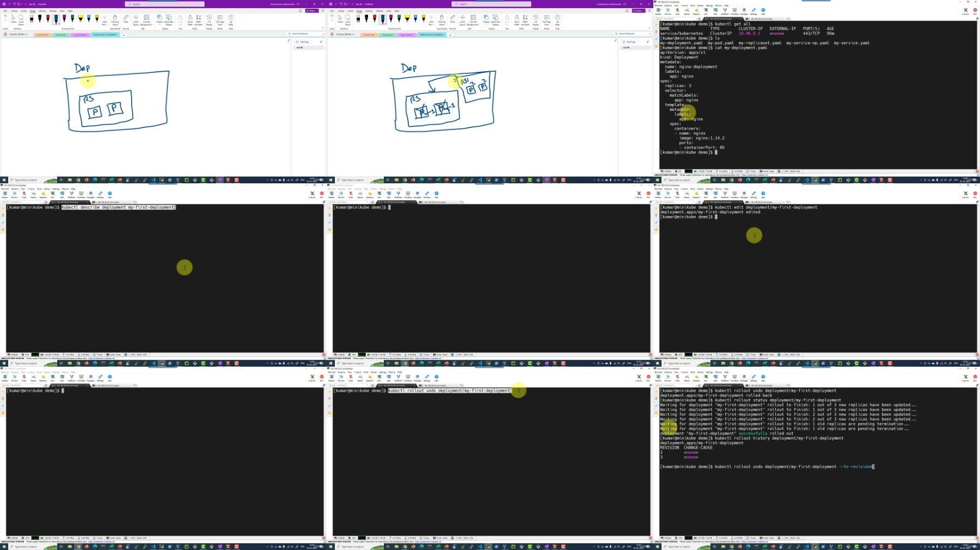
Task: Click X server icon in terminal showing kubectl edit deployment
Action: [x=965, y=194]
